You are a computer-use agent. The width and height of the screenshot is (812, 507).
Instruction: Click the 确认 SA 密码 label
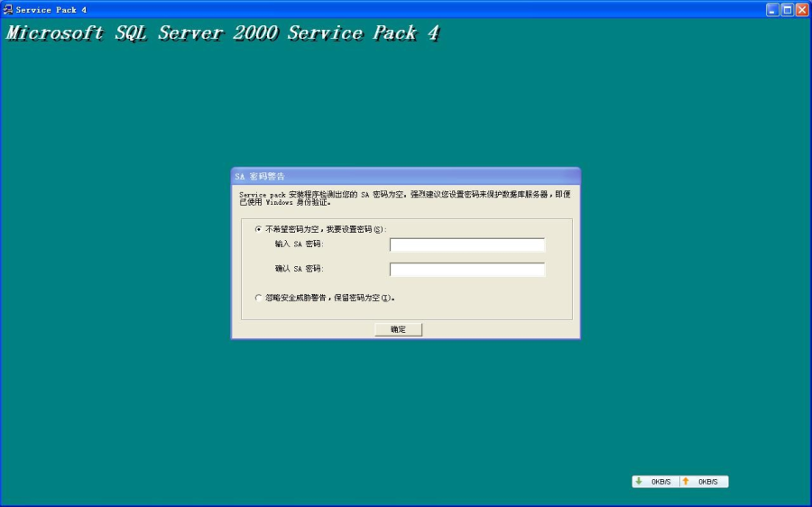[299, 269]
